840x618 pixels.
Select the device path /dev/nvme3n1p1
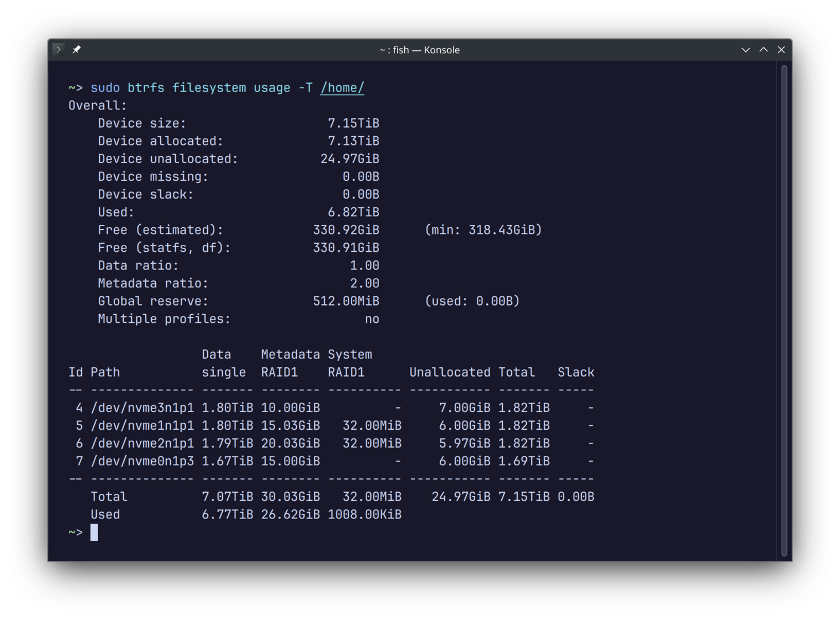(x=142, y=407)
